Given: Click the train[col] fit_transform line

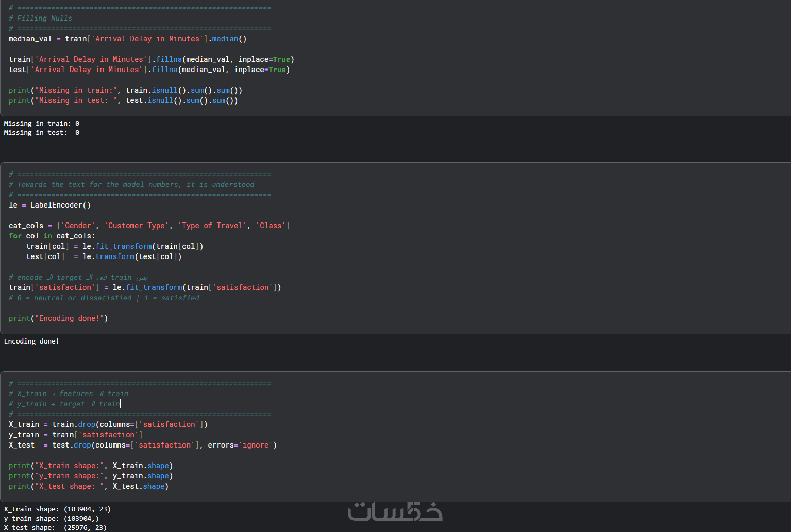Looking at the screenshot, I should point(114,247).
